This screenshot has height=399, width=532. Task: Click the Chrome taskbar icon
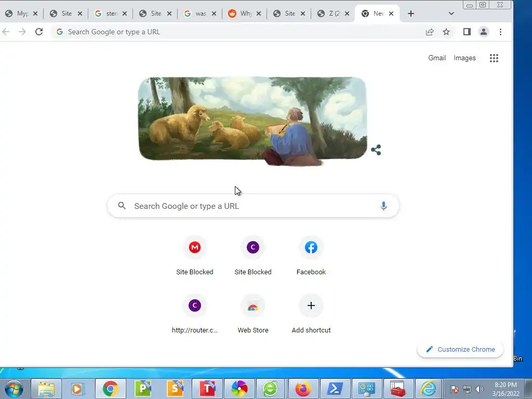[x=110, y=389]
